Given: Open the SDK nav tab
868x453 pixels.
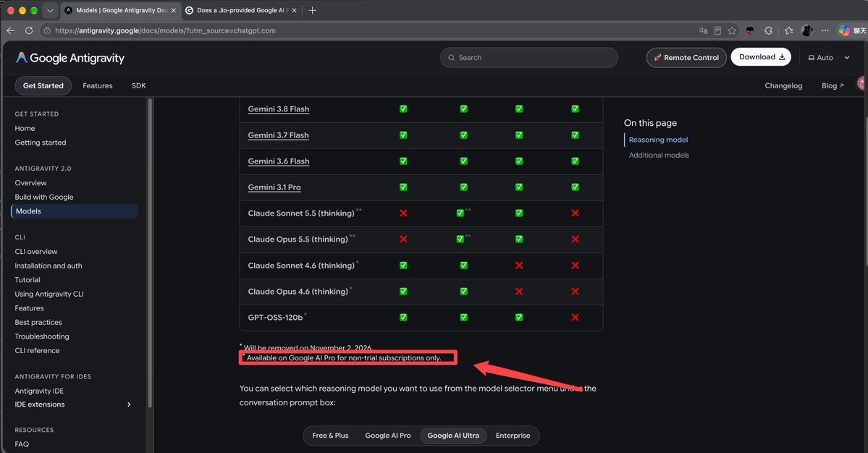Looking at the screenshot, I should click(x=139, y=85).
